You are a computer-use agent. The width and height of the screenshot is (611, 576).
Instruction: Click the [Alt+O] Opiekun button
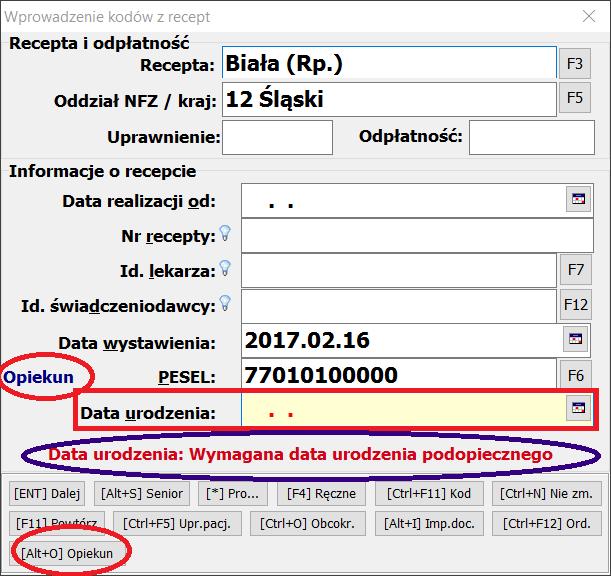67,553
